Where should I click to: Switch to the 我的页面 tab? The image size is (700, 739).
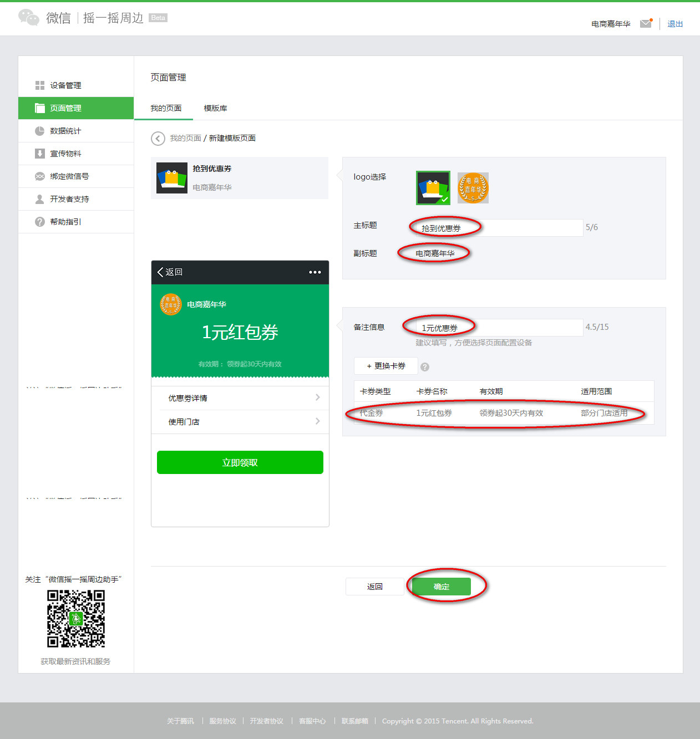click(166, 108)
